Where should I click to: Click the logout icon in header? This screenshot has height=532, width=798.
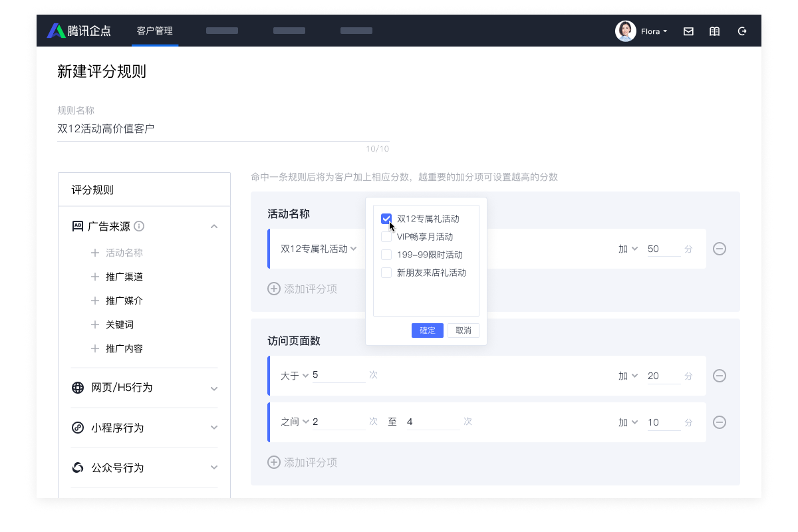coord(742,31)
